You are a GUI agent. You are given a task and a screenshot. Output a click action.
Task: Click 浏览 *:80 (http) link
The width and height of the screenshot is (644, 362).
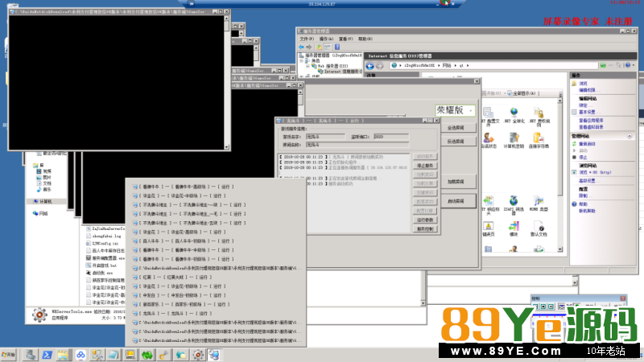point(595,172)
